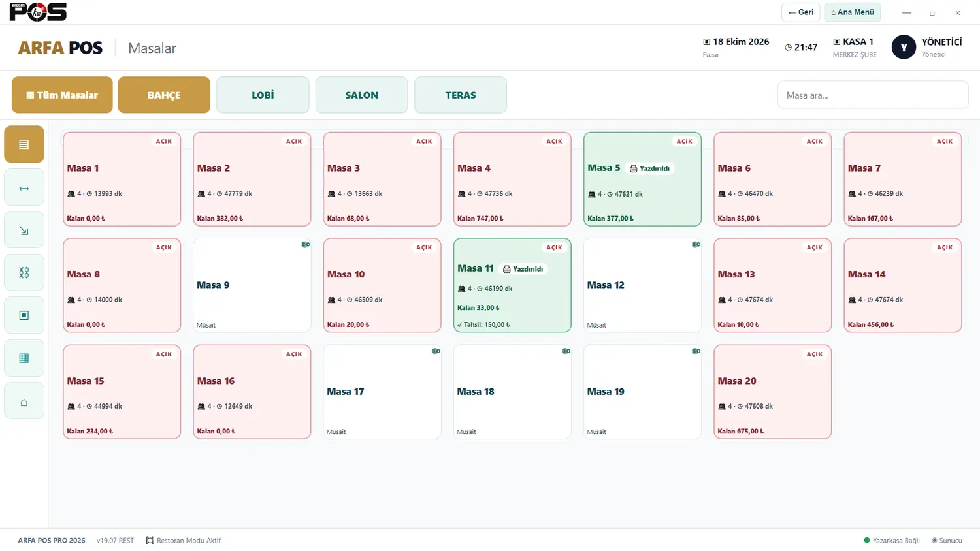Image resolution: width=980 pixels, height=551 pixels.
Task: Go back with the Geri button
Action: coord(800,12)
